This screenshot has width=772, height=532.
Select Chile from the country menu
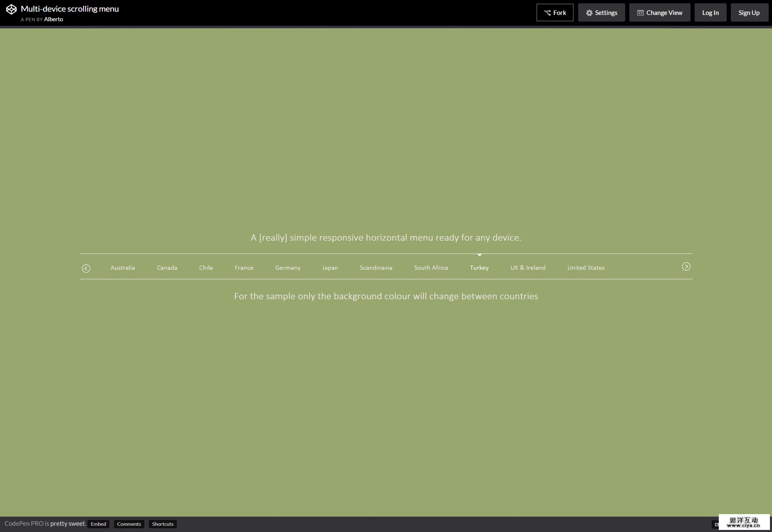tap(206, 268)
